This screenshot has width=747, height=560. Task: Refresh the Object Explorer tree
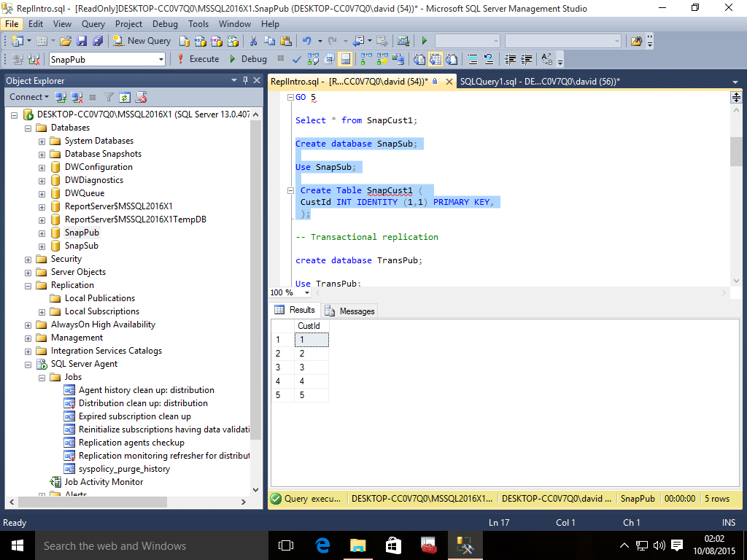[x=125, y=97]
